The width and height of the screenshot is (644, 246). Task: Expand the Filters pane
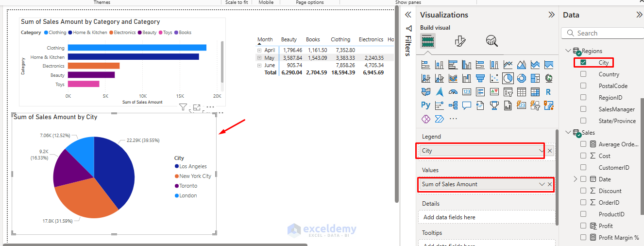(x=408, y=15)
